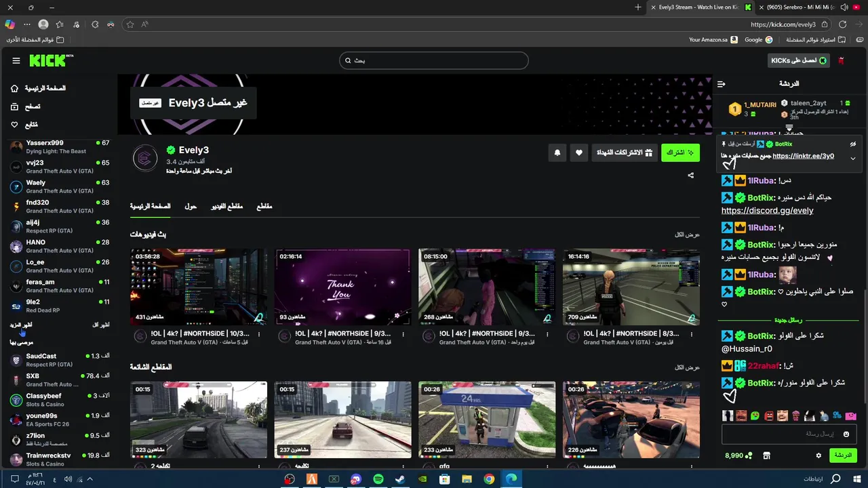Click عرض الكل for popular clips
The height and width of the screenshot is (488, 868).
(687, 367)
